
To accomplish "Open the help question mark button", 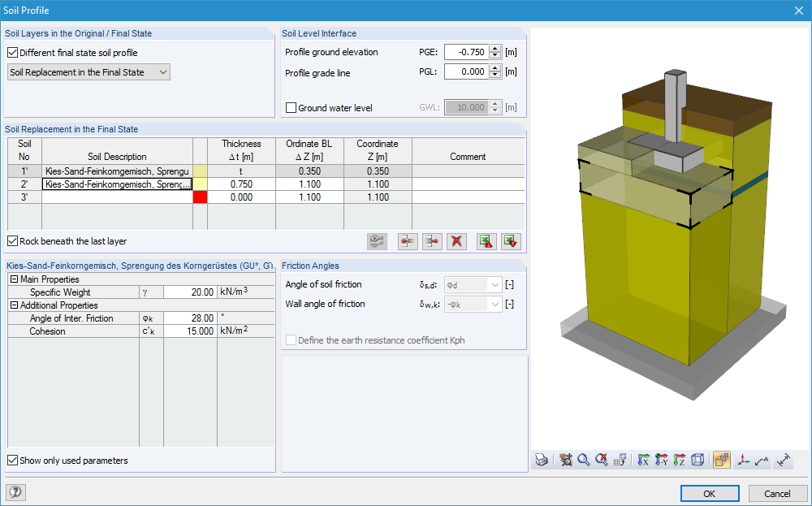I will tap(15, 492).
